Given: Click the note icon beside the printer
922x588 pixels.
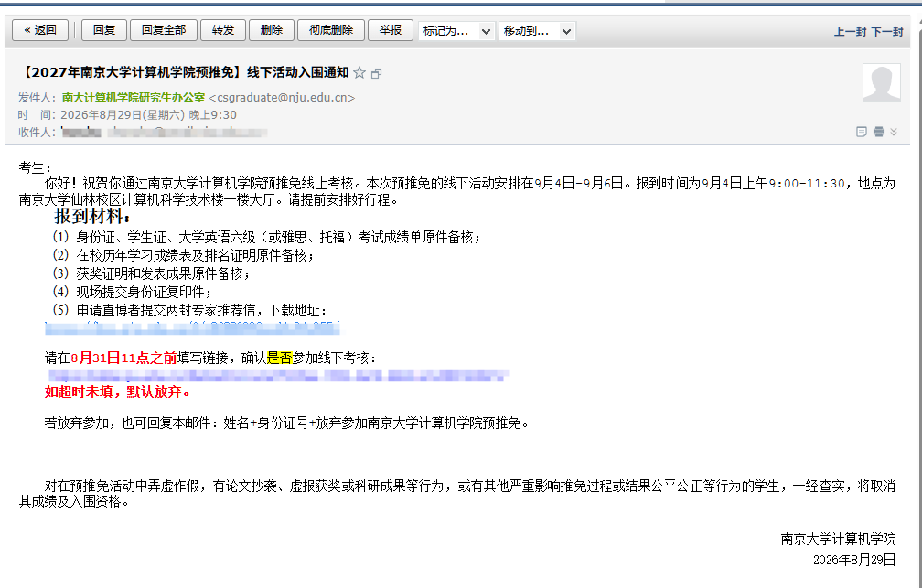Looking at the screenshot, I should [x=862, y=132].
